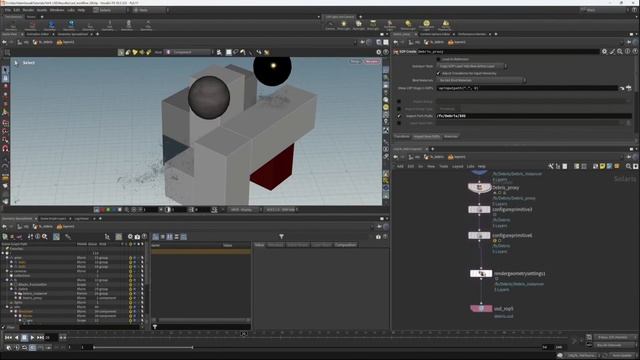
Task: Click scene graph tree camera icon
Action: click(x=137, y=237)
